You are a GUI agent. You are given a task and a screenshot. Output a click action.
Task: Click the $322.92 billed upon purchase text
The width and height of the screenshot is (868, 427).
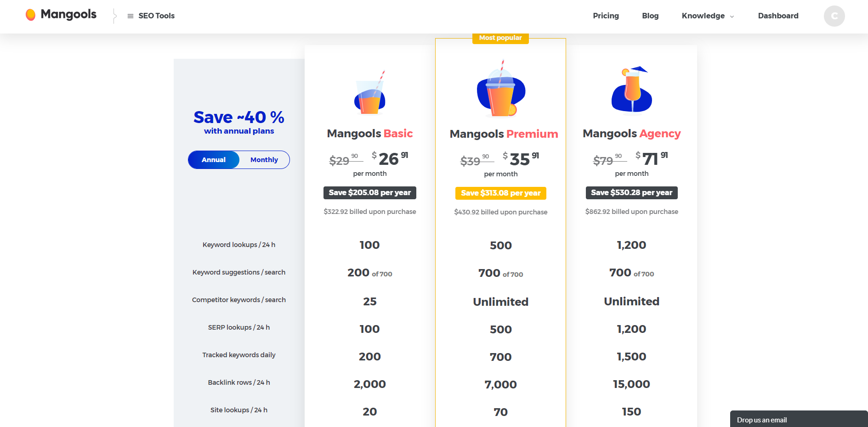[370, 212]
